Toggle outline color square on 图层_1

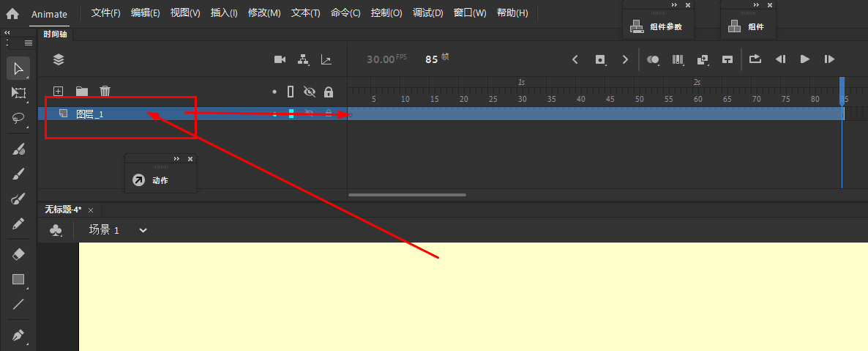[291, 114]
